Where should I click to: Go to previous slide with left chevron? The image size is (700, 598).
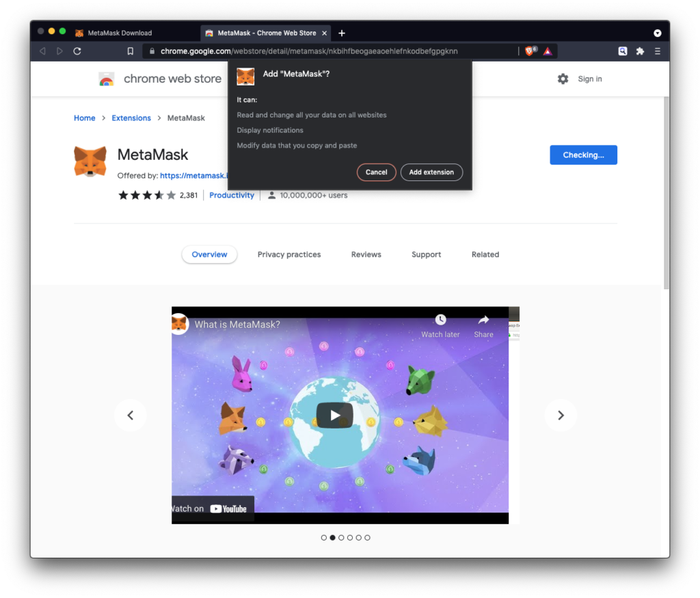131,416
